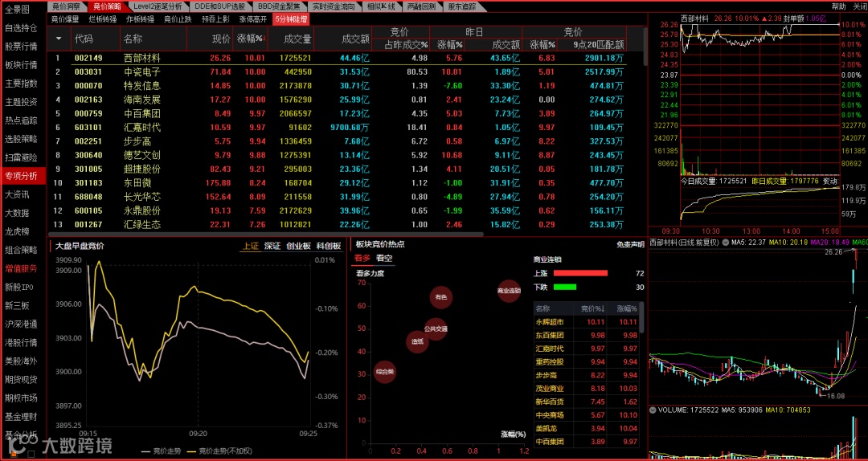Viewport: 868px width, 461px height.
Task: Open the BBD资金聚焦 tab
Action: (279, 6)
